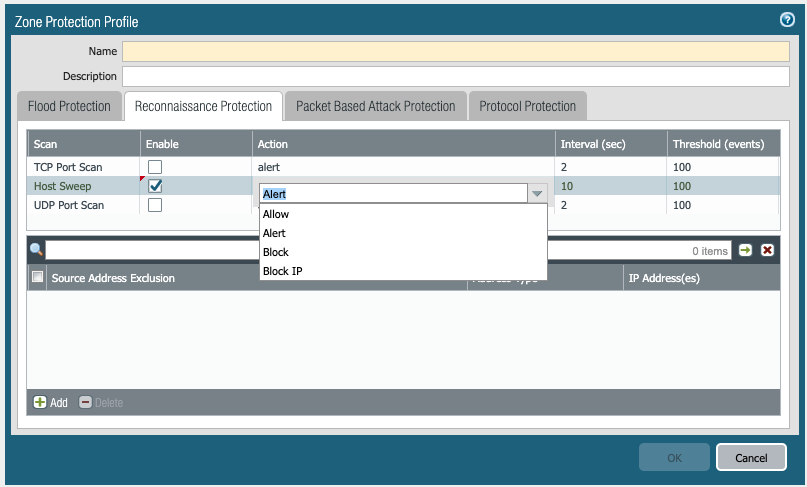This screenshot has height=487, width=807.
Task: Open the Protocol Protection tab
Action: 528,106
